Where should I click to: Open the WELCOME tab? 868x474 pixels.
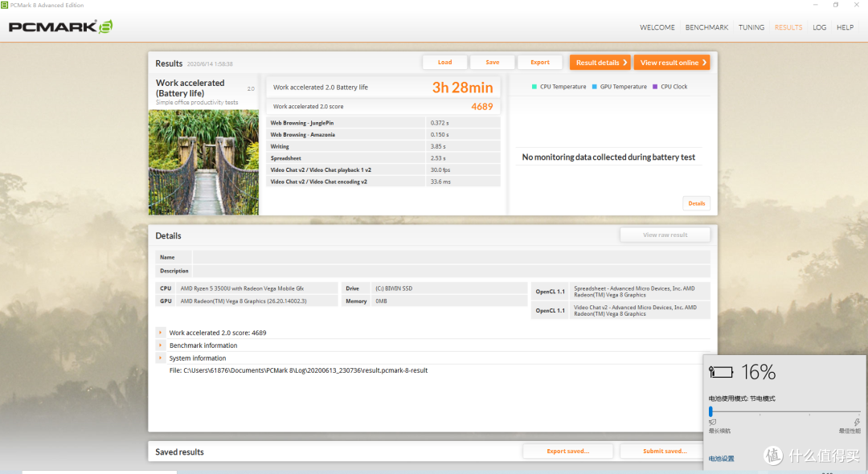(657, 27)
